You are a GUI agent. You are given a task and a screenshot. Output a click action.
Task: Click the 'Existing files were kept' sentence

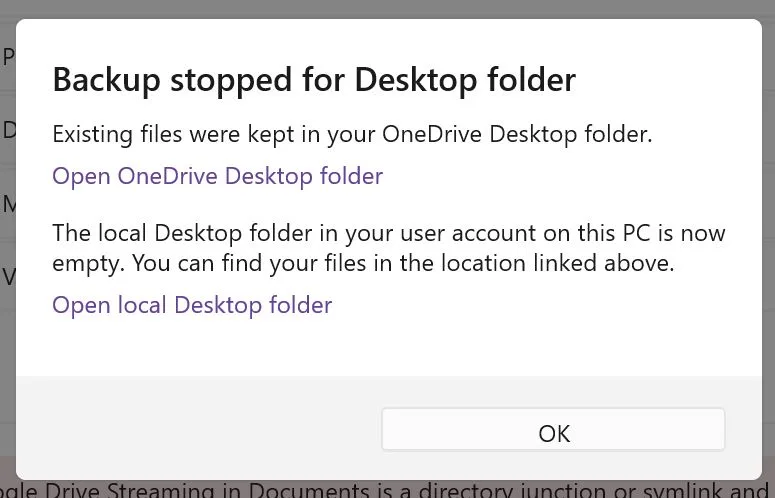352,134
